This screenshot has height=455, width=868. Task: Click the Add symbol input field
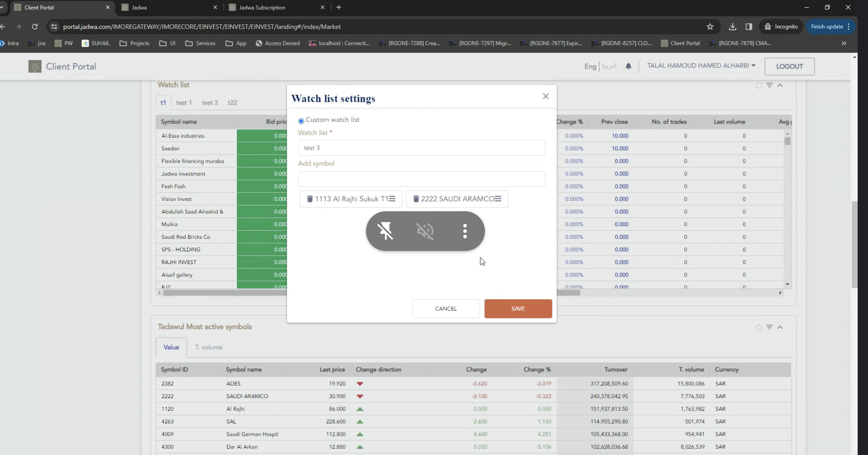click(421, 179)
